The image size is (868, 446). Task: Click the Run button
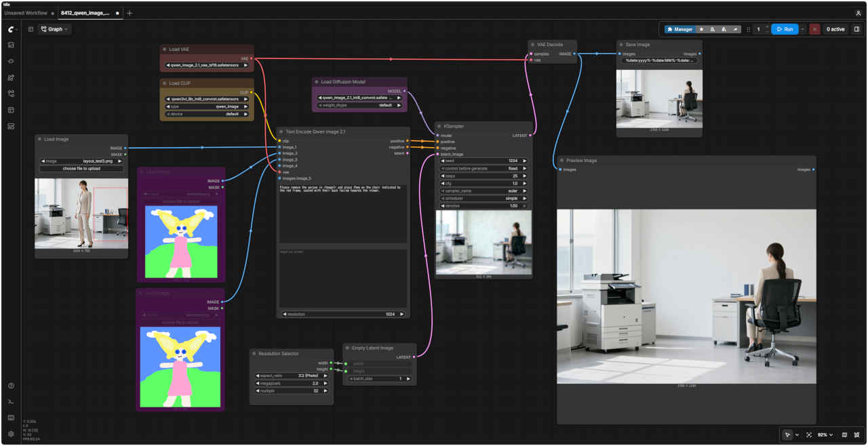point(784,29)
